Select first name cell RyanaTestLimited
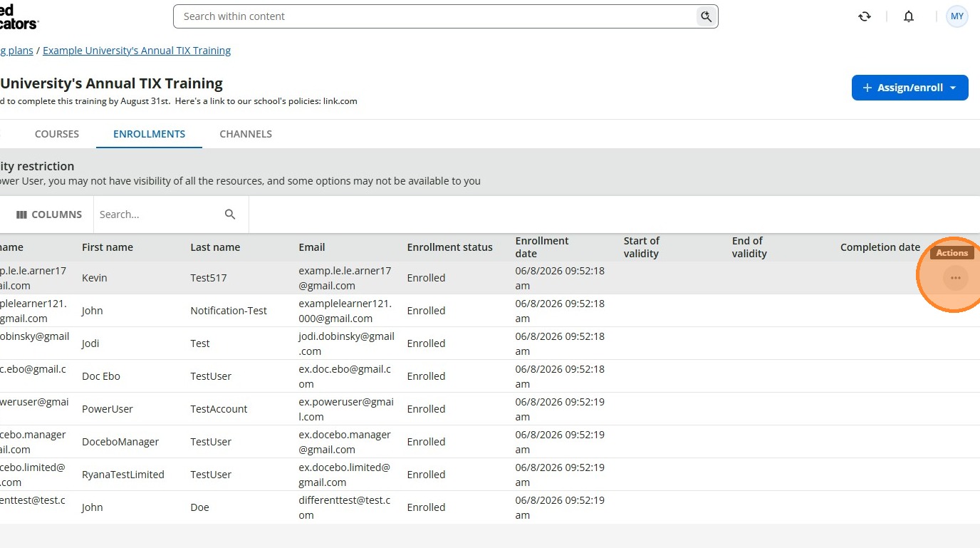The image size is (980, 548). (123, 475)
